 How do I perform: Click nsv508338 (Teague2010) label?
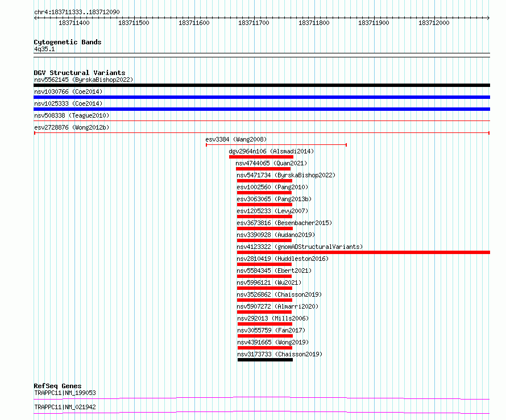click(x=72, y=115)
